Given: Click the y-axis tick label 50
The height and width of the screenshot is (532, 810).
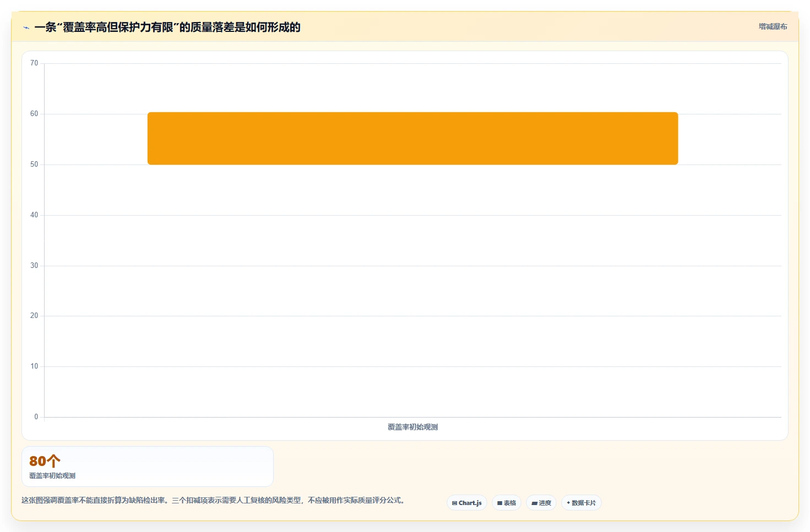Looking at the screenshot, I should [34, 164].
